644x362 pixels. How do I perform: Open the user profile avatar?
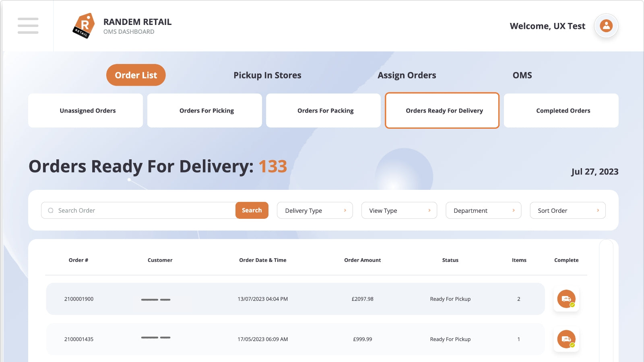(x=606, y=26)
